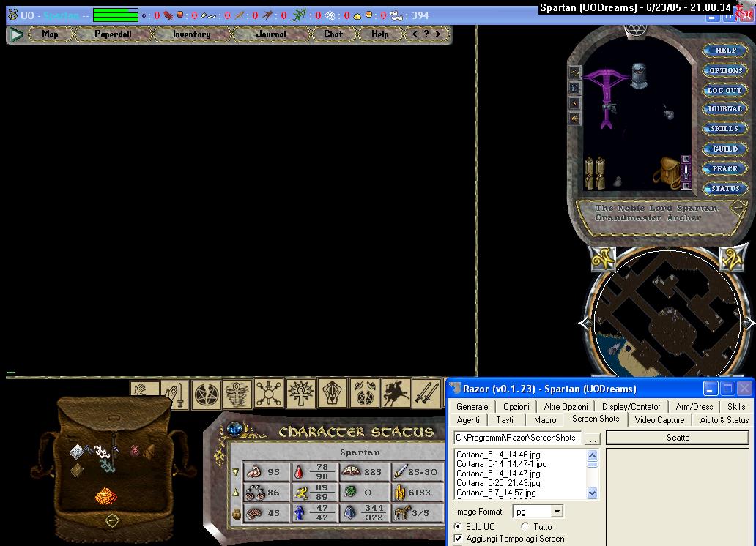Open the Display/Contatori tab
This screenshot has width=756, height=546.
(631, 407)
